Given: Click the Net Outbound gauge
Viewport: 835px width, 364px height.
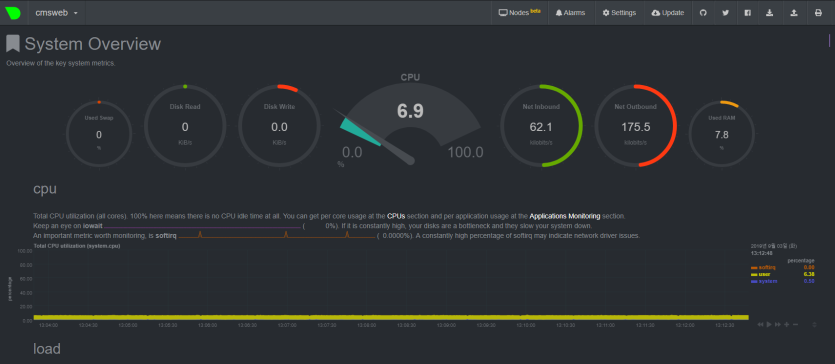Looking at the screenshot, I should tap(635, 125).
